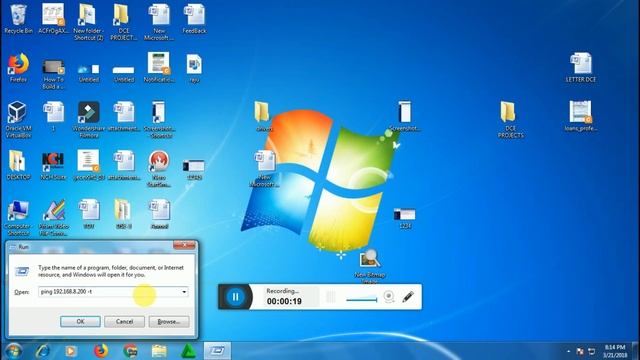
Task: Select the loans_profe file icon
Action: pyautogui.click(x=580, y=116)
